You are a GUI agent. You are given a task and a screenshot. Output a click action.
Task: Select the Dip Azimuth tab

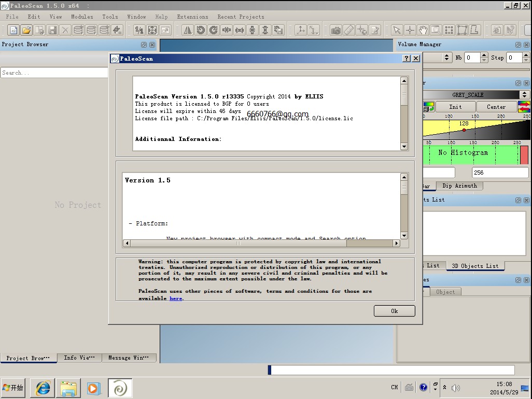tap(460, 186)
